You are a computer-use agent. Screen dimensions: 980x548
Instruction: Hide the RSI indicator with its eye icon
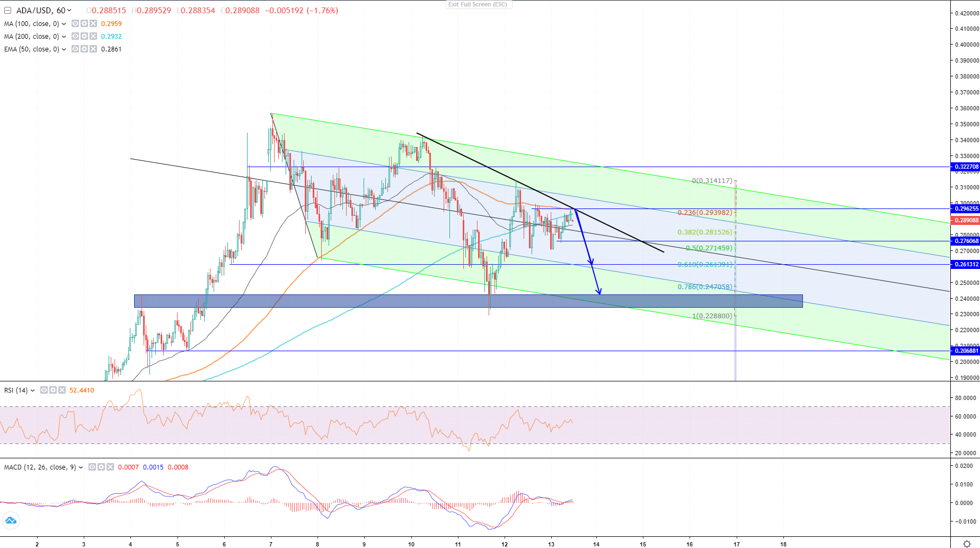44,390
